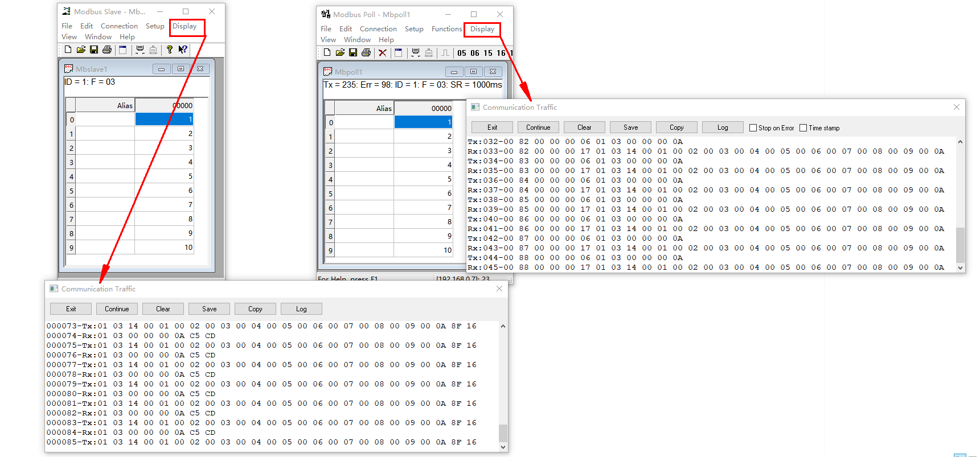Click context help arrow icon in Modbus Slave
Viewport: 980px width, 457px height.
point(183,50)
